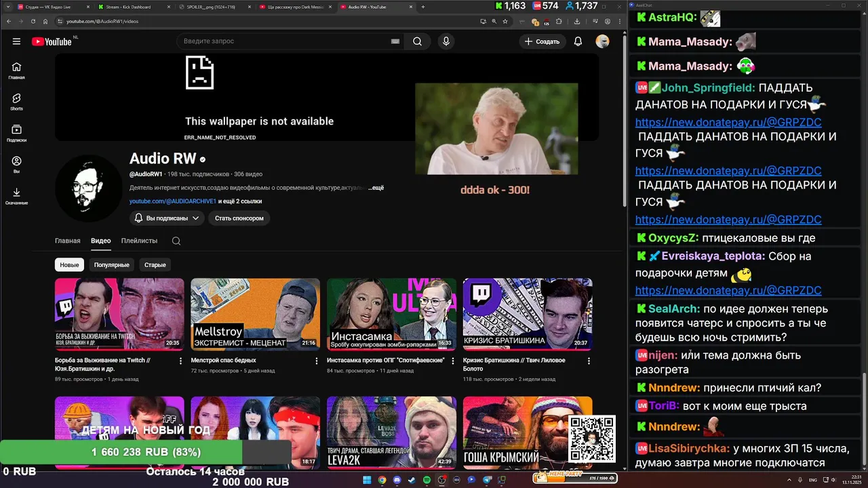Click the page vertical scrollbar
The width and height of the screenshot is (868, 488).
pyautogui.click(x=624, y=122)
